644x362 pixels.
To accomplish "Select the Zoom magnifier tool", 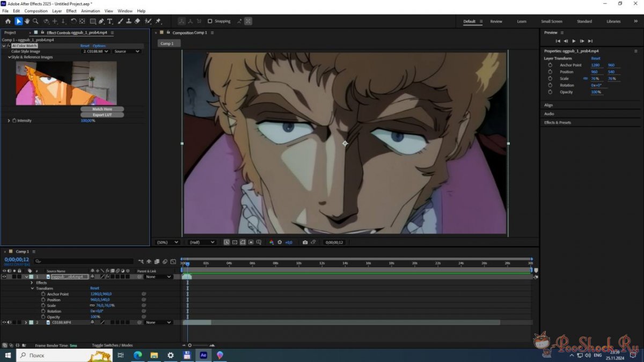I will 35,21.
